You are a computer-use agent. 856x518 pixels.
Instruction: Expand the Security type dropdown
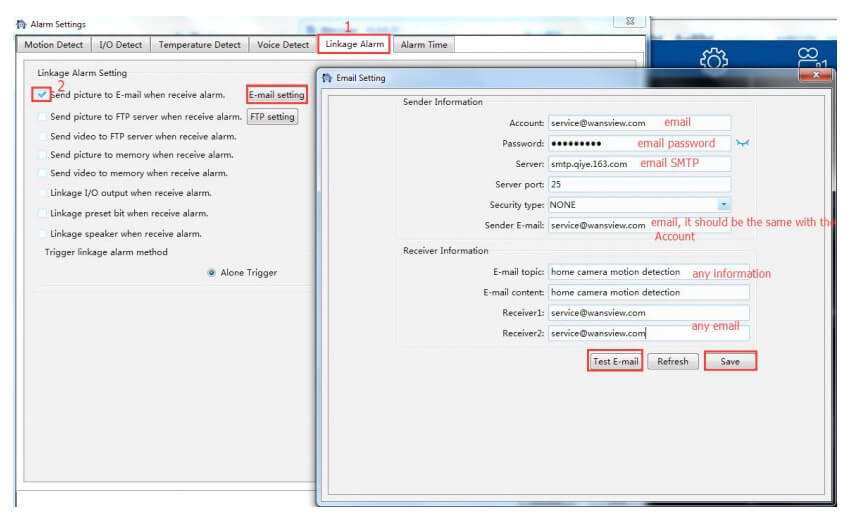tap(723, 205)
